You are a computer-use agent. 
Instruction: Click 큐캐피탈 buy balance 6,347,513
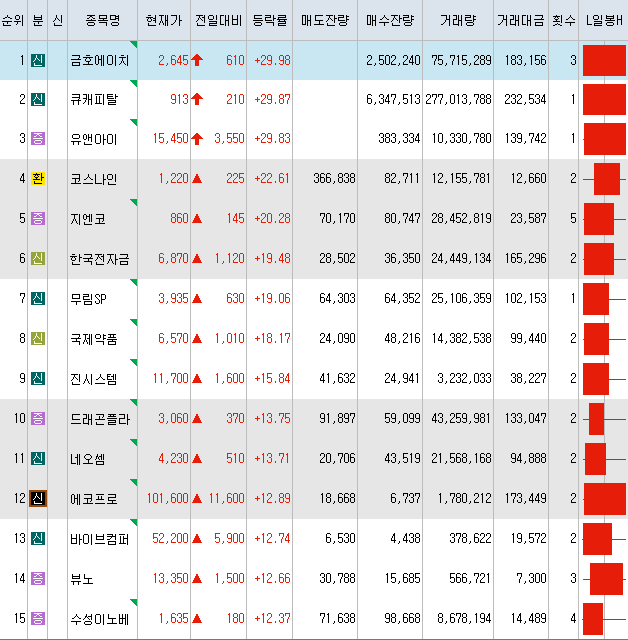[393, 99]
